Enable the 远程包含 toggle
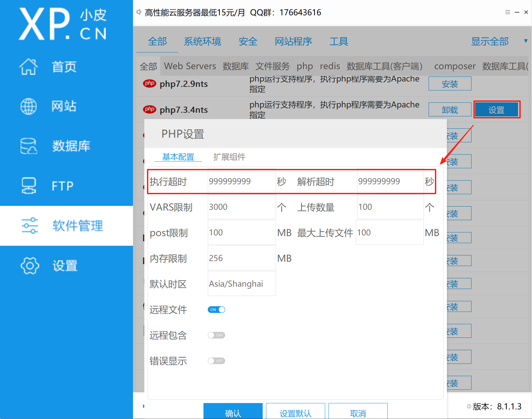 point(216,335)
